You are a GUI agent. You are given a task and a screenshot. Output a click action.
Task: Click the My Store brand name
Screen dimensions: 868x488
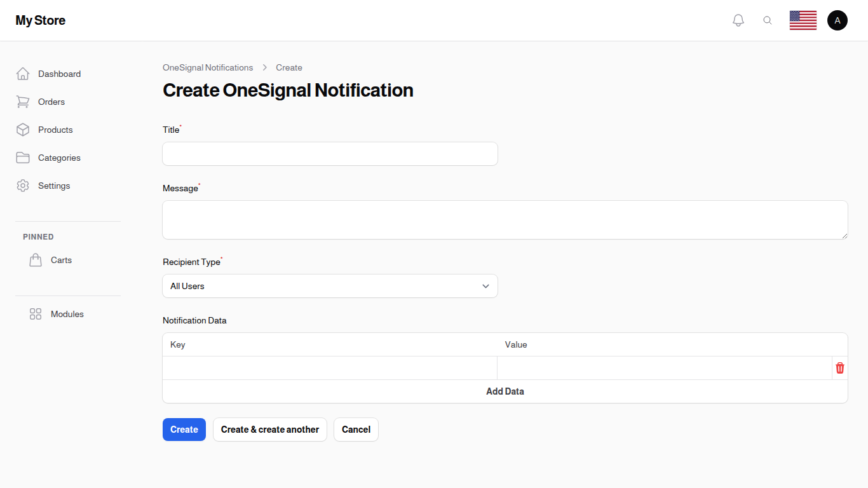click(x=40, y=20)
